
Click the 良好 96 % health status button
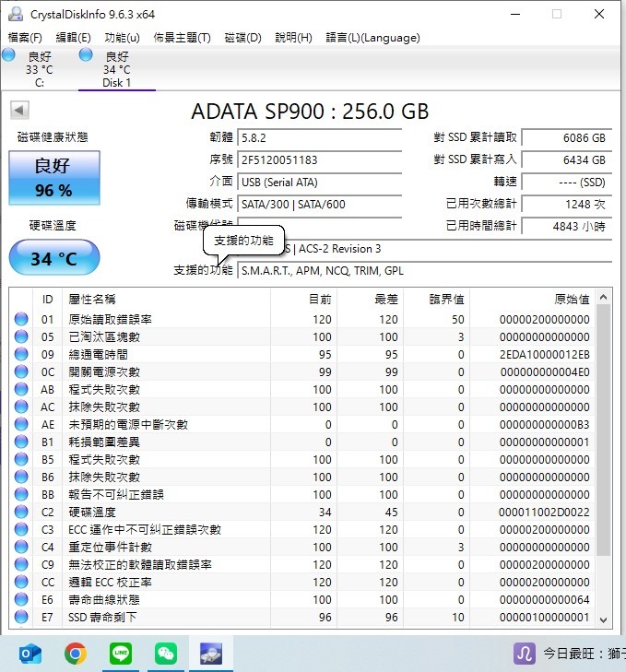point(54,177)
